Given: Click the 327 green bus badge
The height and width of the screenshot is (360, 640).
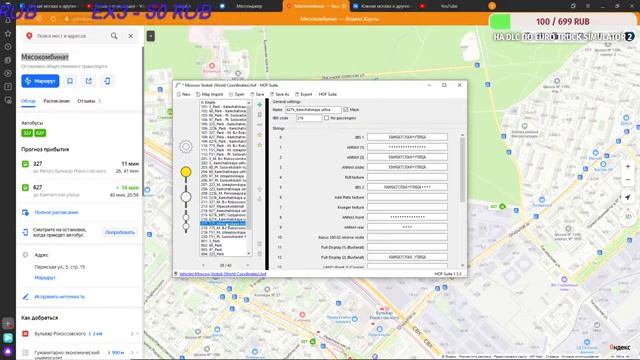Looking at the screenshot, I should [x=27, y=133].
